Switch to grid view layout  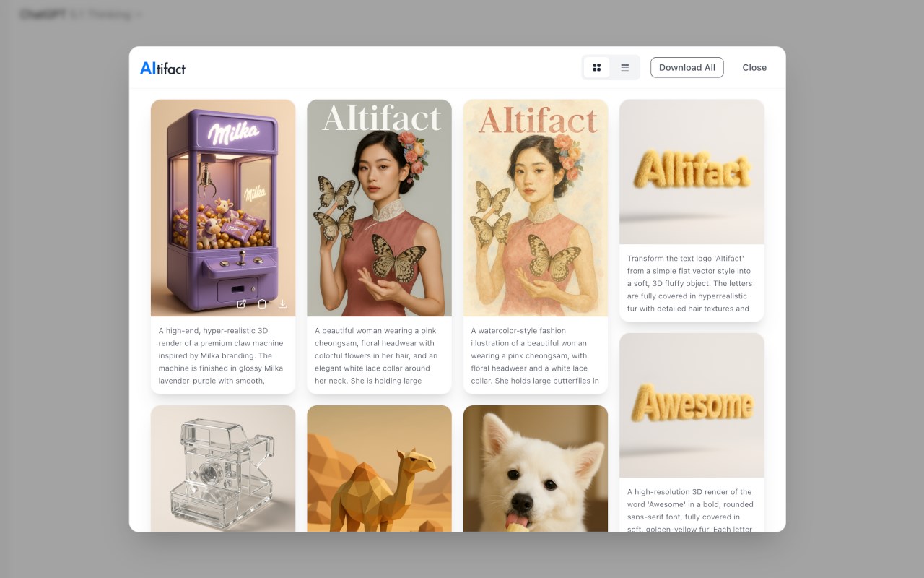[x=596, y=67]
